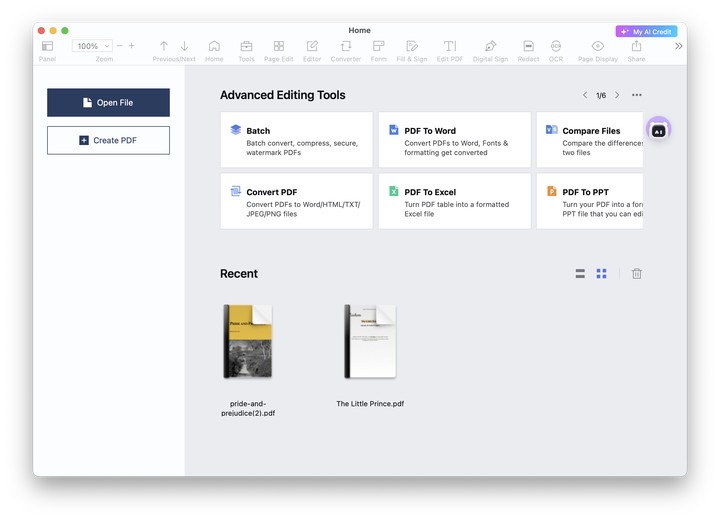Click the Compare Files icon
The height and width of the screenshot is (520, 720).
click(551, 130)
